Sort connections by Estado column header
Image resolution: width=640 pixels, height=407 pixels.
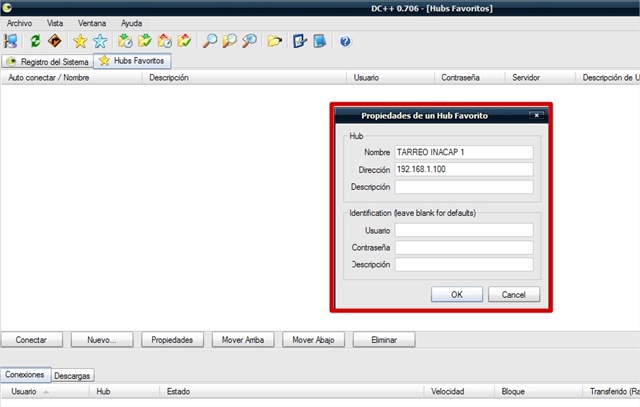click(291, 391)
